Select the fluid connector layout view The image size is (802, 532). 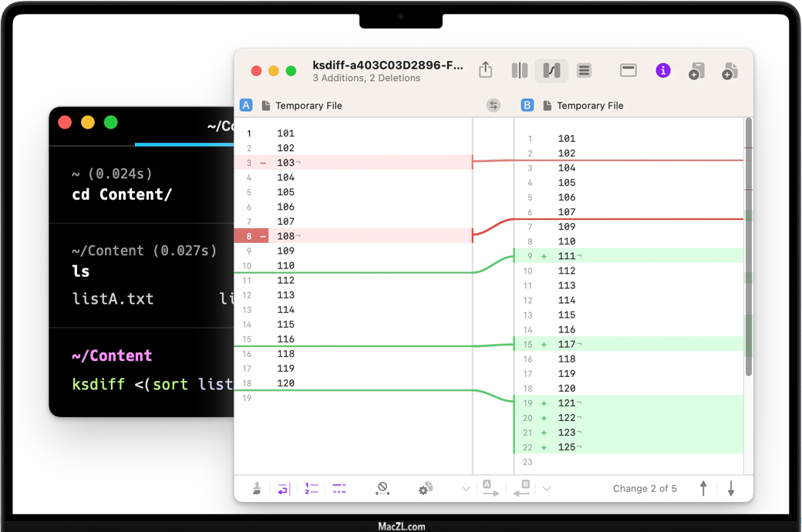tap(551, 71)
